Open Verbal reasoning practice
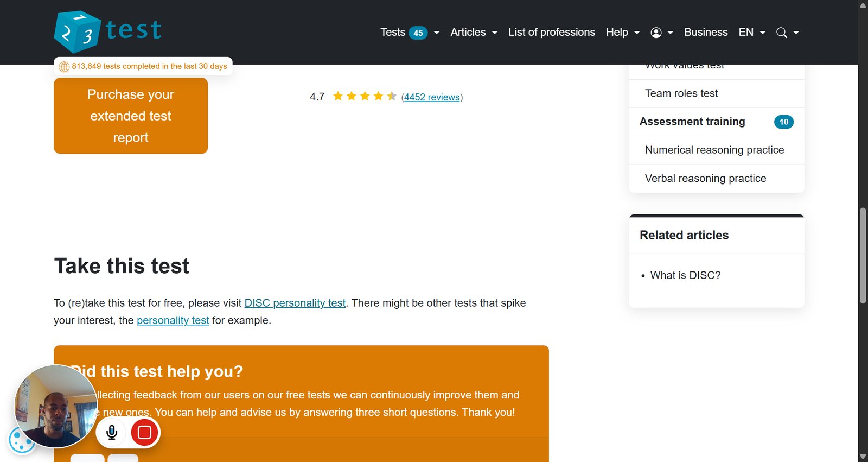The width and height of the screenshot is (868, 462). tap(716, 178)
